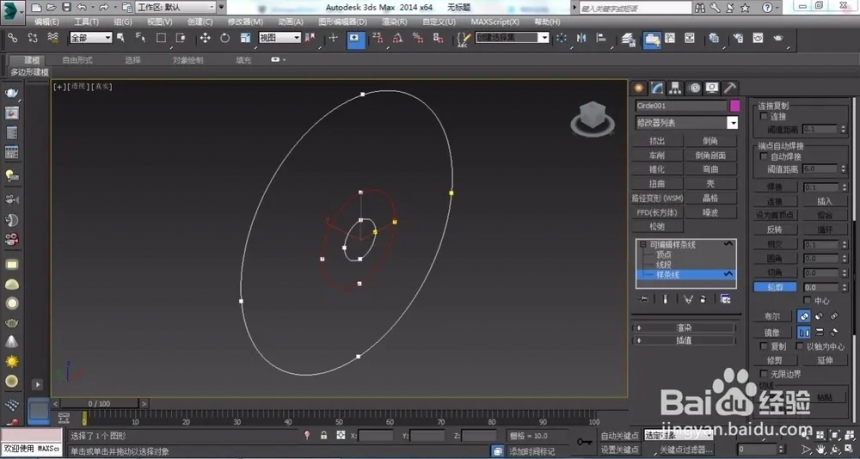Click the Configure Modifier Sets icon

726,299
